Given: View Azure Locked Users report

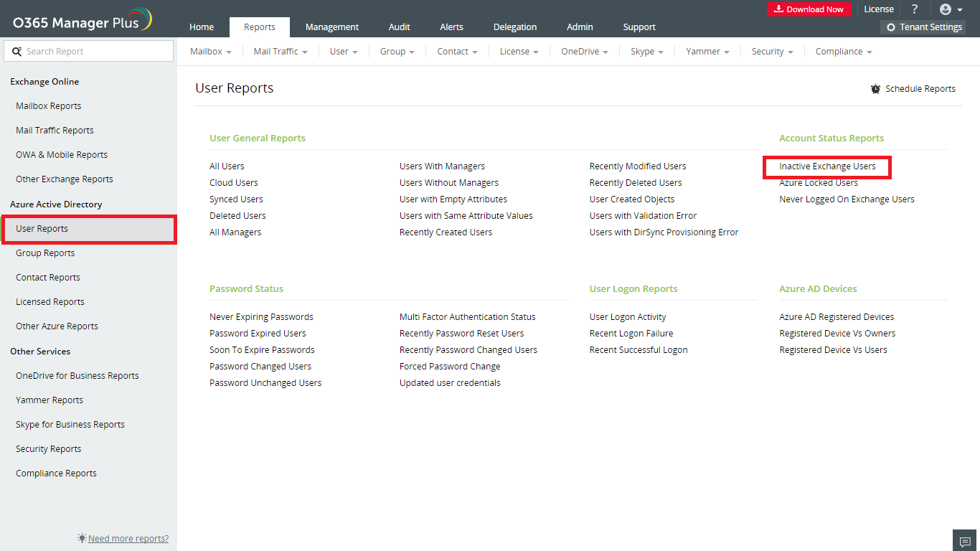Looking at the screenshot, I should (819, 183).
